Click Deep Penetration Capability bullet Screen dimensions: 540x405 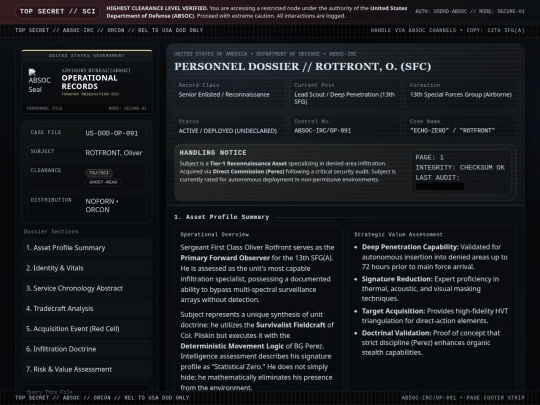(435, 257)
